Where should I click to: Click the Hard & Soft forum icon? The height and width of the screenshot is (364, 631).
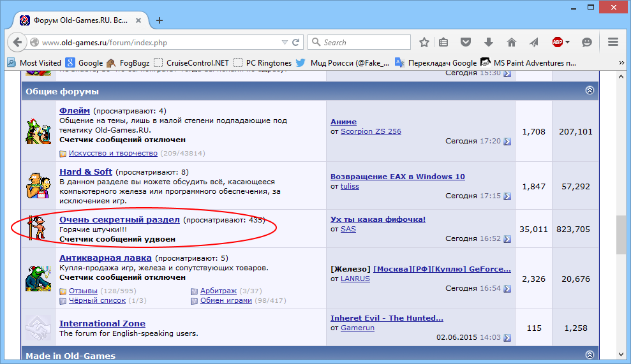pyautogui.click(x=38, y=186)
